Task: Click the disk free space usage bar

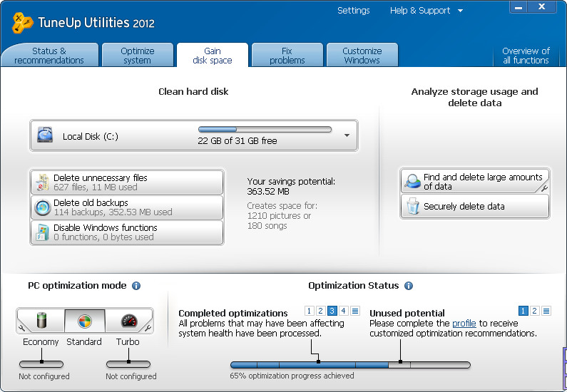Action: (x=265, y=129)
